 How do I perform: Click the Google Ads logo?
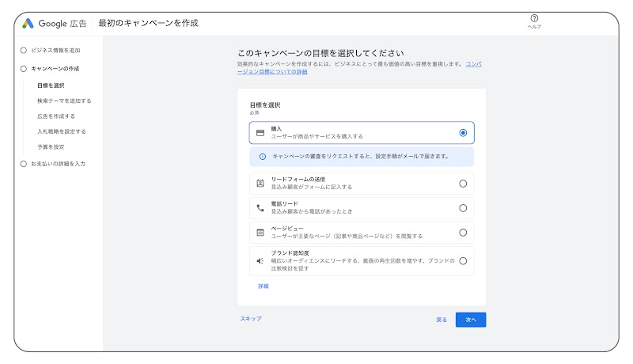(28, 24)
